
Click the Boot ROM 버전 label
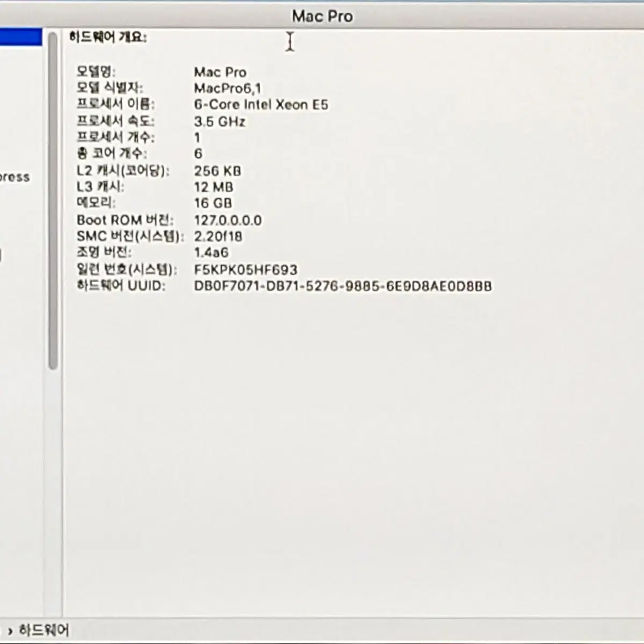click(x=125, y=220)
